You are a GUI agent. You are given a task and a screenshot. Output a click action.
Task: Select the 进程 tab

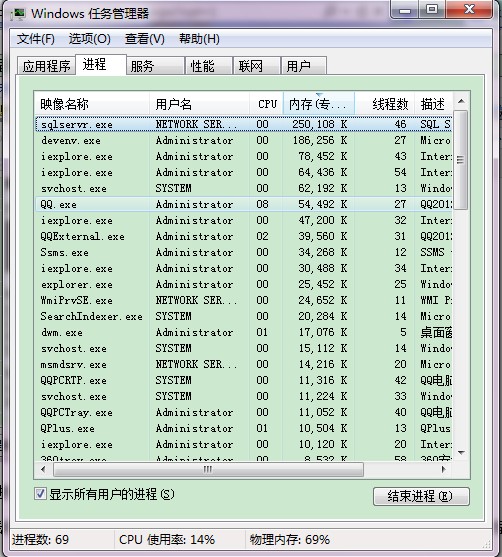(101, 64)
